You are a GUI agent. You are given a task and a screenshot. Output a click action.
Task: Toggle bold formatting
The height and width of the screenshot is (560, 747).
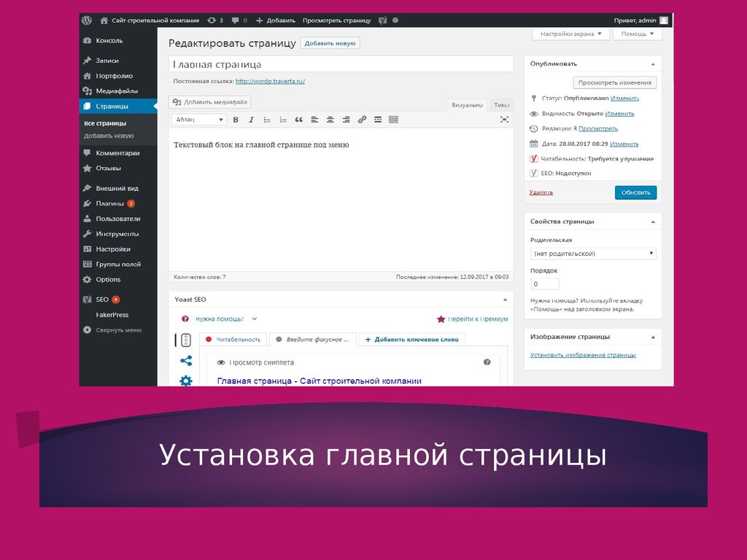click(236, 120)
